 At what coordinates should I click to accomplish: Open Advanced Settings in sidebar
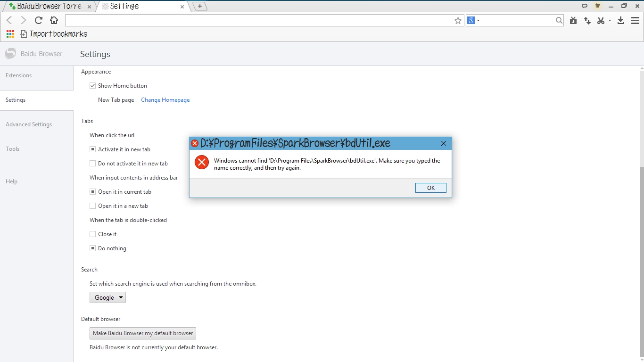[29, 124]
